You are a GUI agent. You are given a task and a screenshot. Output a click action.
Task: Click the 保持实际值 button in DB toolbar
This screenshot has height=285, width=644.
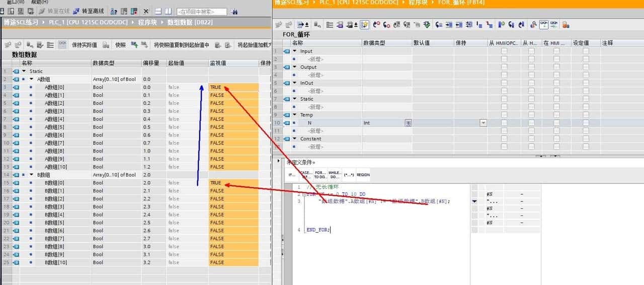point(84,45)
